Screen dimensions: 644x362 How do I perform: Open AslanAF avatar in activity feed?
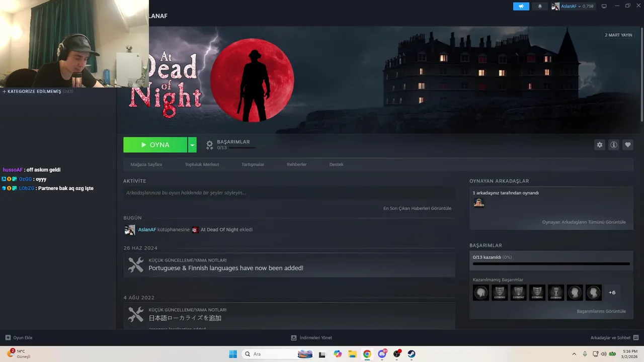coord(130,230)
